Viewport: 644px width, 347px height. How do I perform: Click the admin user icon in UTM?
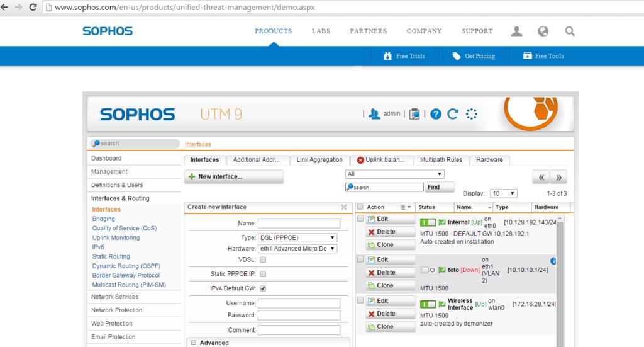click(x=374, y=114)
